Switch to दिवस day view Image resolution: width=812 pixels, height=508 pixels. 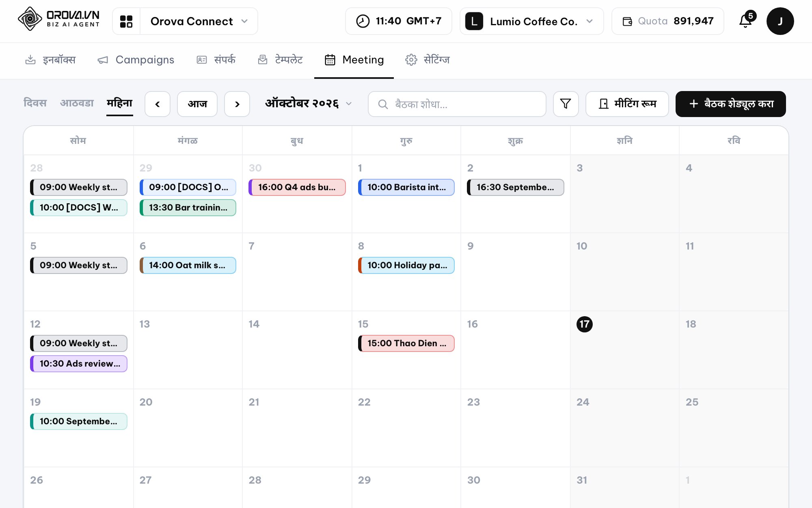pos(35,103)
